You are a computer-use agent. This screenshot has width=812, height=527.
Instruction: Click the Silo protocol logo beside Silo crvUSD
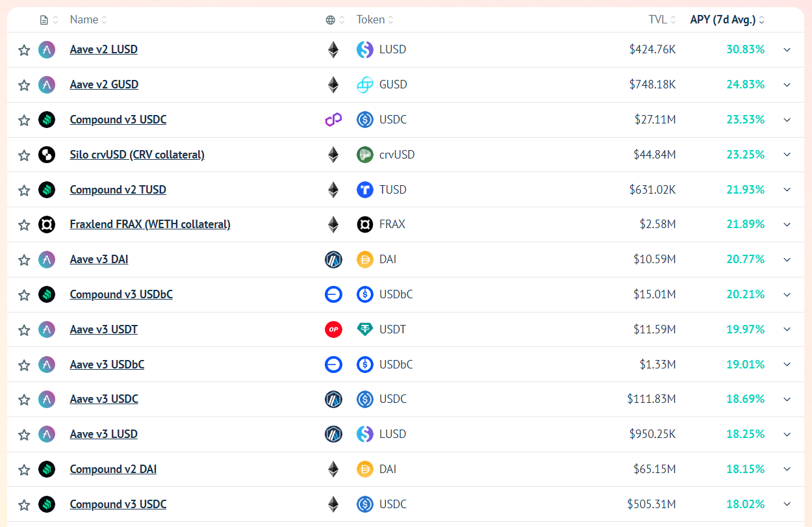47,155
